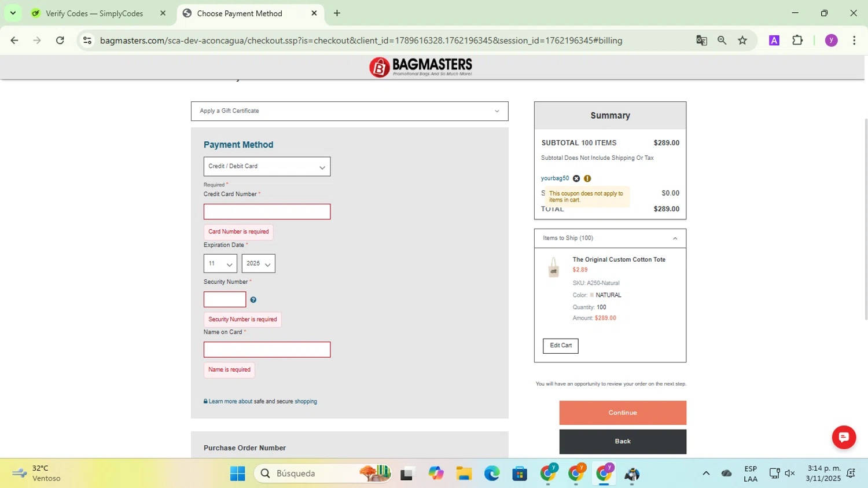Open a new browser tab
868x488 pixels.
tap(337, 13)
